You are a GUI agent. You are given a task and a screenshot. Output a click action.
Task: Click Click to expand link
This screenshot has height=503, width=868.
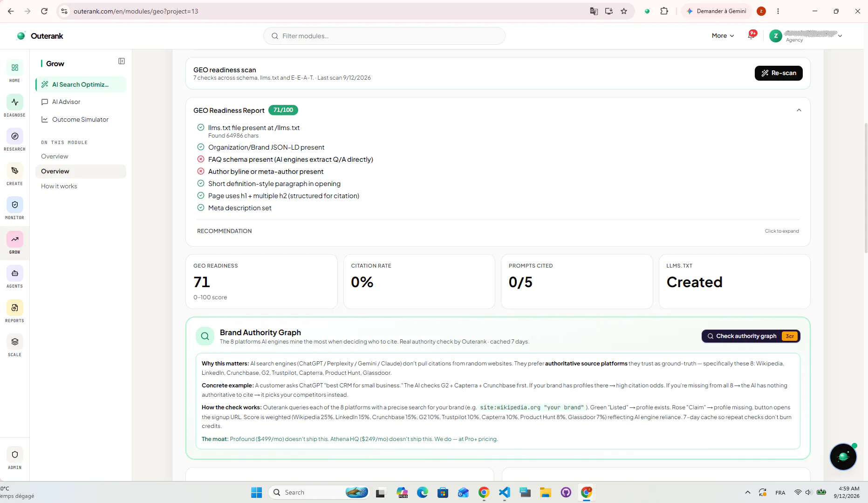[x=782, y=231]
